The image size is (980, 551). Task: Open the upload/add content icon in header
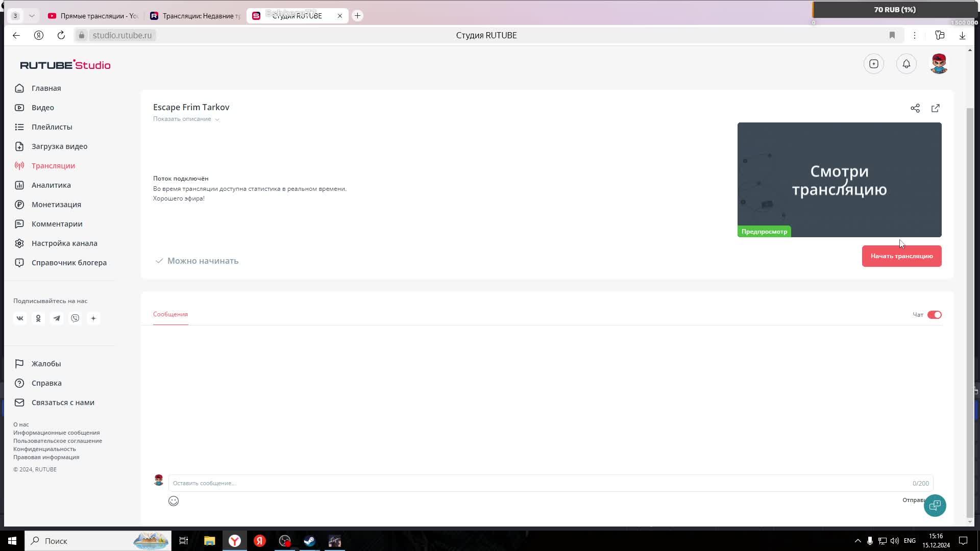[x=873, y=64]
